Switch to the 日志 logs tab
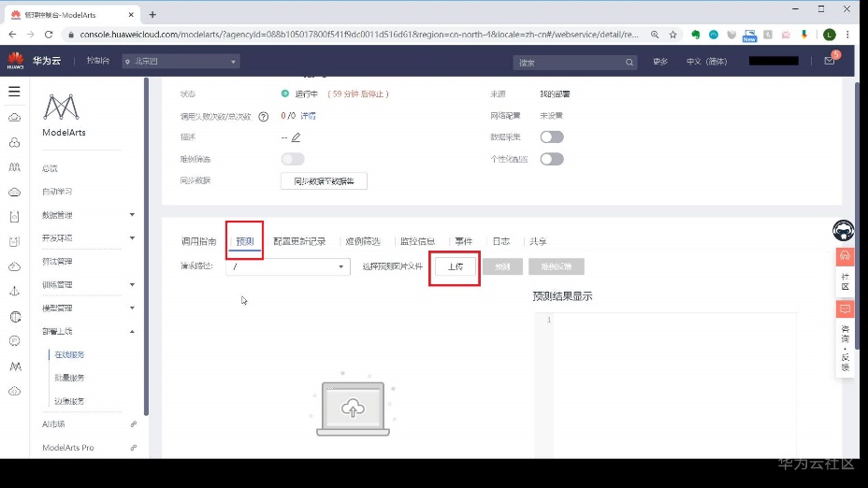The image size is (868, 488). [501, 241]
